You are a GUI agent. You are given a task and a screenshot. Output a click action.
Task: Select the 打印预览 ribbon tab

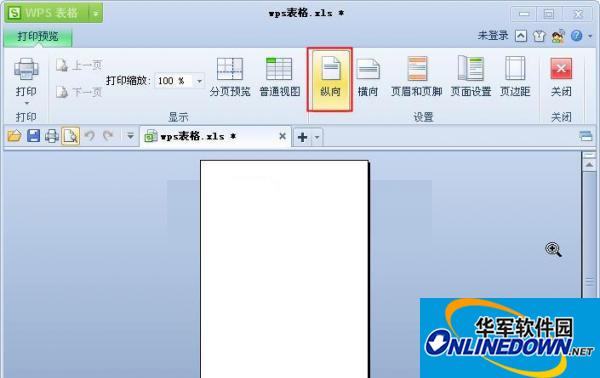point(38,36)
